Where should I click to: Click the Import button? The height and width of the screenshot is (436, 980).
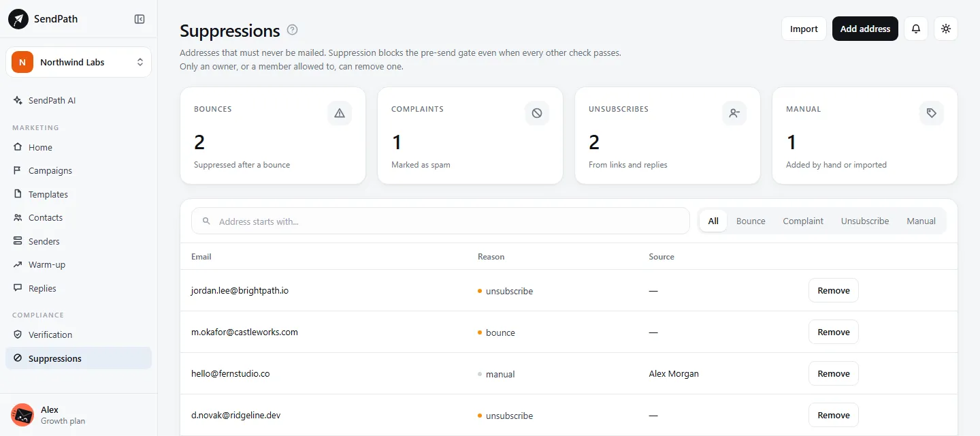click(804, 29)
